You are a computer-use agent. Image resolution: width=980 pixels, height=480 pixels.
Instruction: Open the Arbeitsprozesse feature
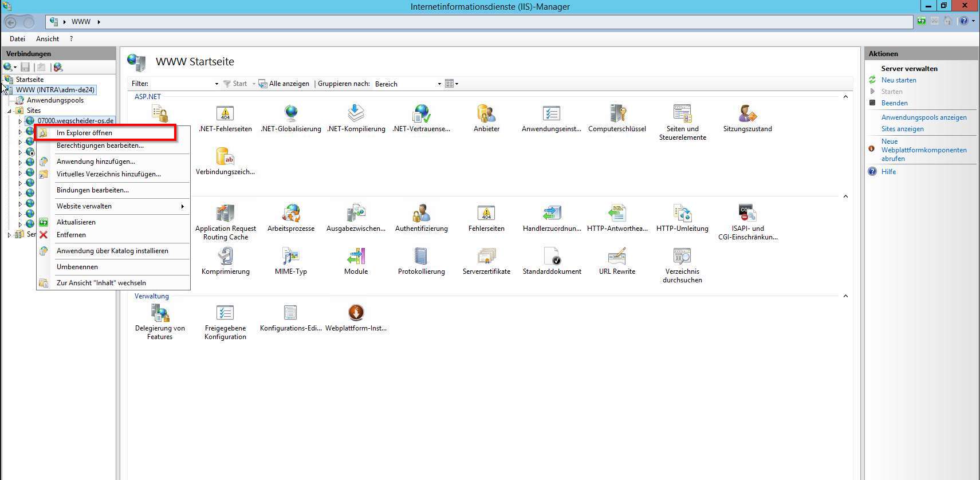coord(290,218)
